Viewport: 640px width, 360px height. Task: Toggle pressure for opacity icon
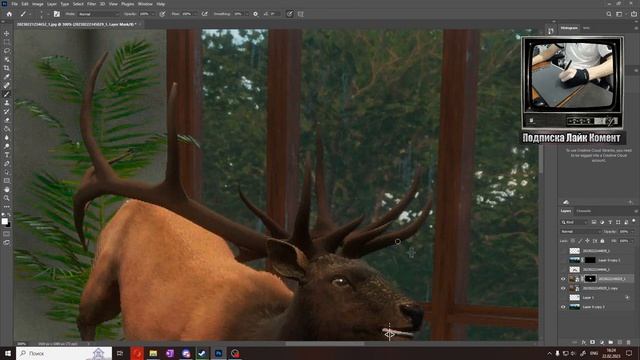click(162, 14)
